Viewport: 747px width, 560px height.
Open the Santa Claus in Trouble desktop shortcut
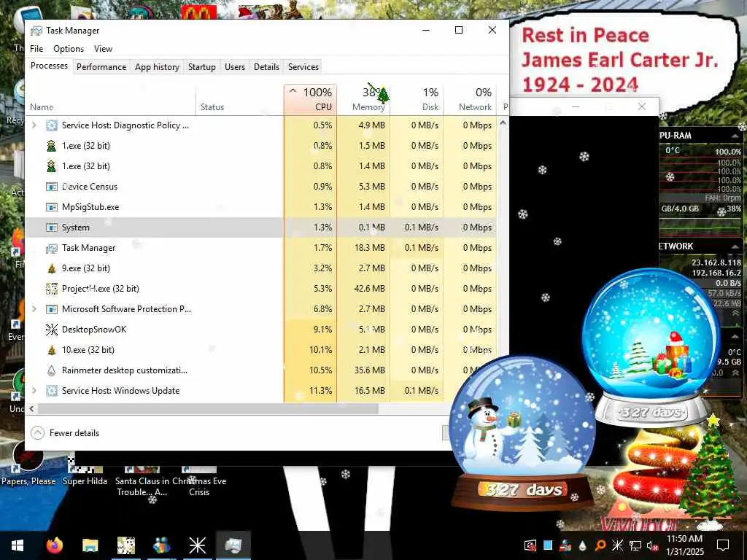click(142, 481)
